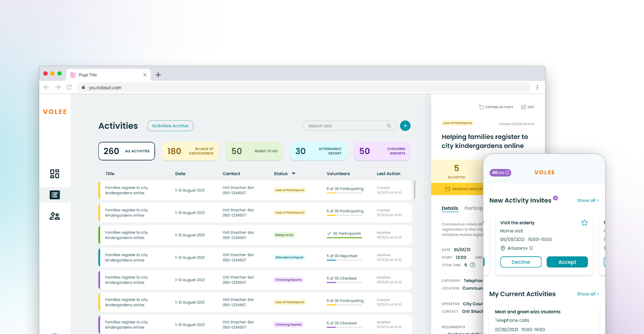Screen dimensions: 644x334
Task: Click the magnifier search icon
Action: [x=389, y=126]
